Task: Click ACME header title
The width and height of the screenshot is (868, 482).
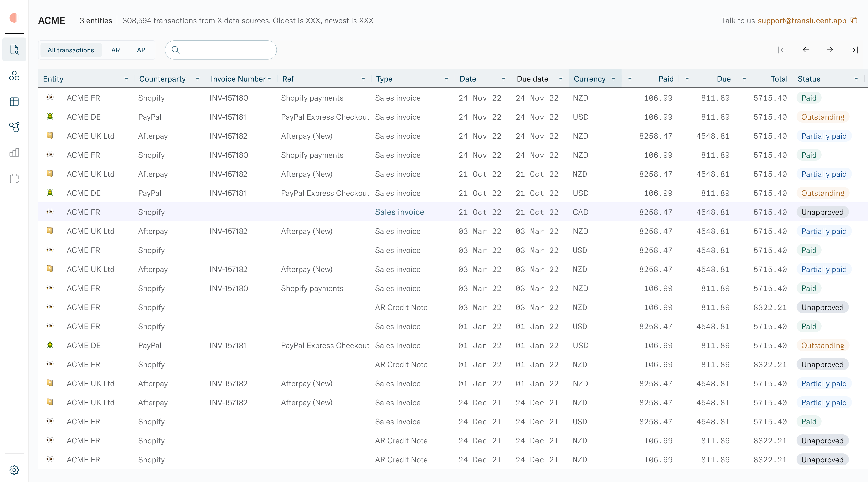Action: pyautogui.click(x=52, y=21)
